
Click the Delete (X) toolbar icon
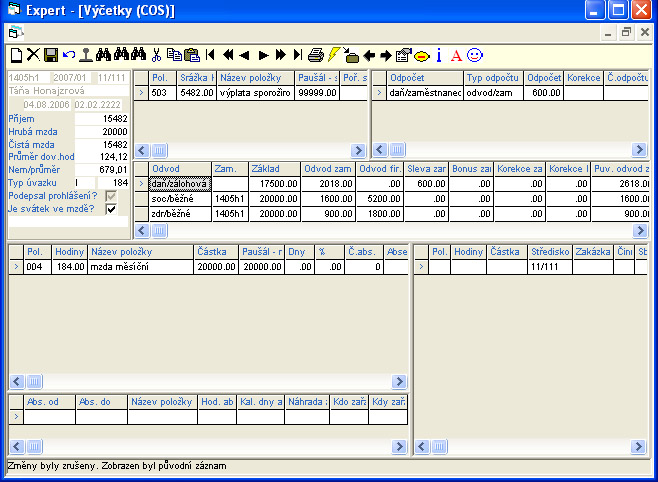coord(32,55)
